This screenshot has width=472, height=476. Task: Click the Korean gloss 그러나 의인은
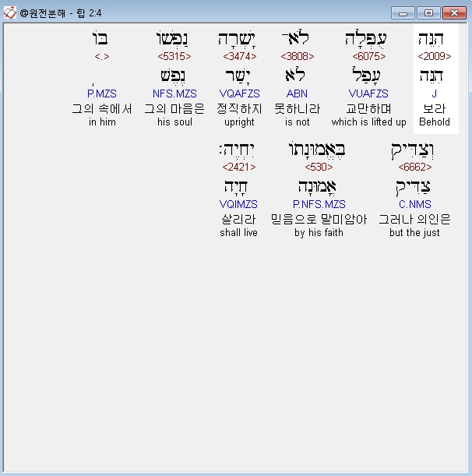tap(414, 219)
